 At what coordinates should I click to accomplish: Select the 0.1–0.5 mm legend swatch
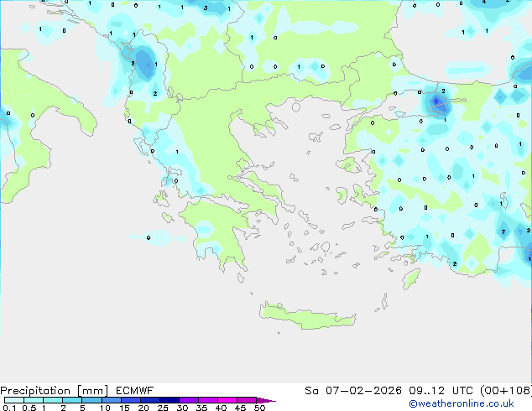pyautogui.click(x=14, y=400)
